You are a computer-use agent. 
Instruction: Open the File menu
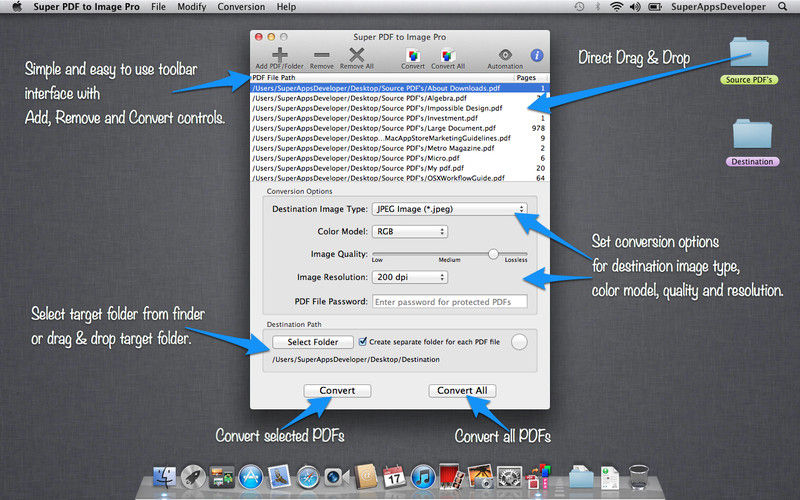point(158,7)
